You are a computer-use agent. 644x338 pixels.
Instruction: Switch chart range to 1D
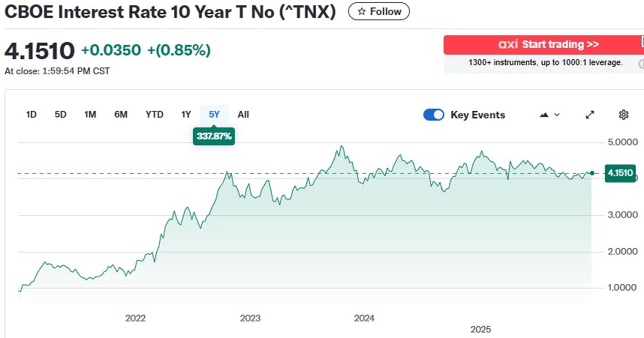point(31,115)
